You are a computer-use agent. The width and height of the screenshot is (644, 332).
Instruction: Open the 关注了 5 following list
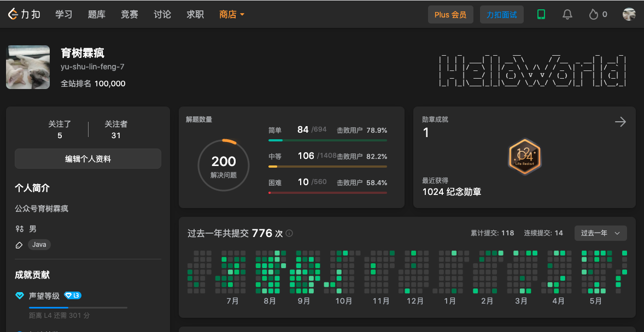60,129
